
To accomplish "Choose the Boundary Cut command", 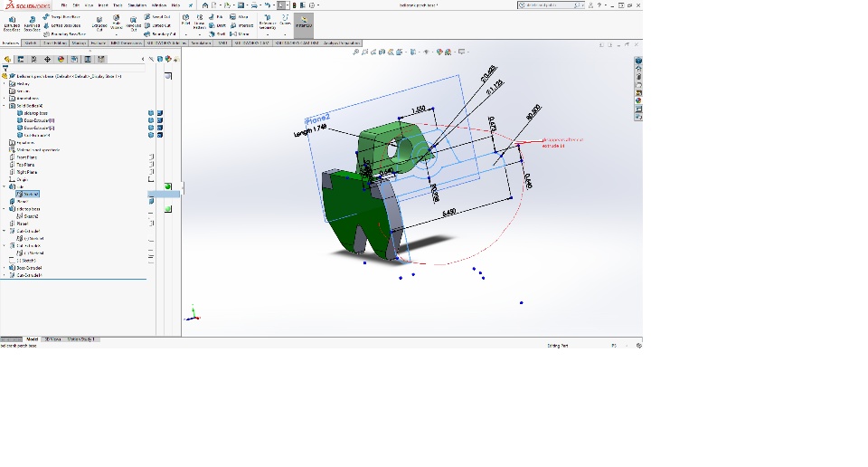I will (x=160, y=33).
